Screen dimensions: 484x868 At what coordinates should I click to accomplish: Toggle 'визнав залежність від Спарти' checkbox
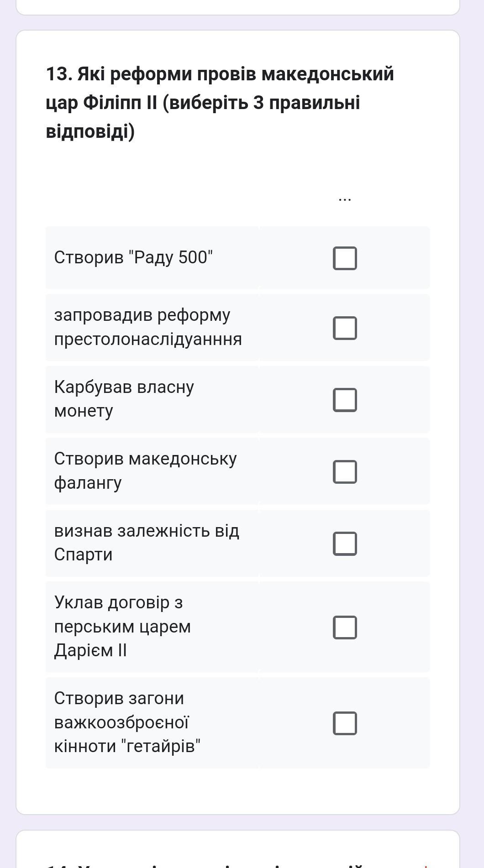tap(345, 544)
